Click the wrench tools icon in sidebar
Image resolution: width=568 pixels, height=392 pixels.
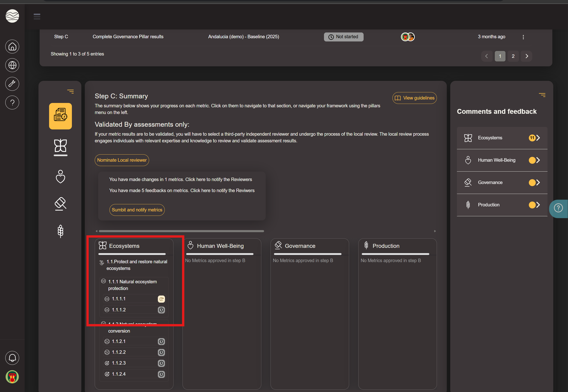click(x=12, y=84)
